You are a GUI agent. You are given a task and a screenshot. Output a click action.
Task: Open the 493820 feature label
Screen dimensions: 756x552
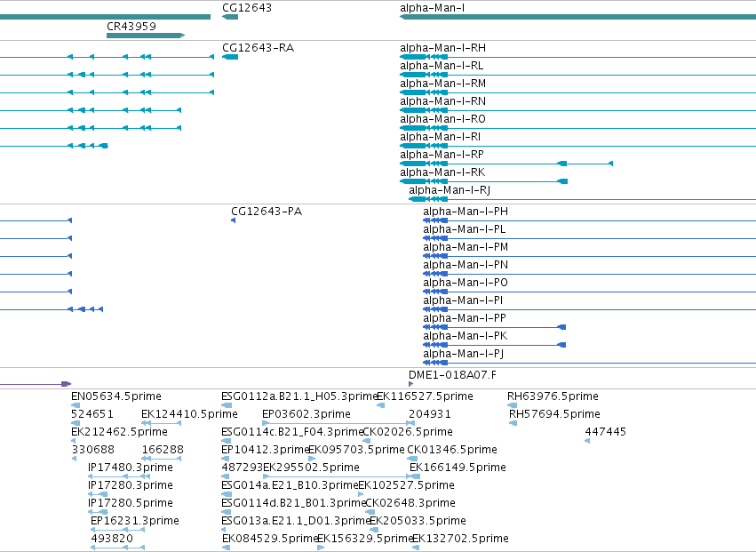pyautogui.click(x=112, y=539)
